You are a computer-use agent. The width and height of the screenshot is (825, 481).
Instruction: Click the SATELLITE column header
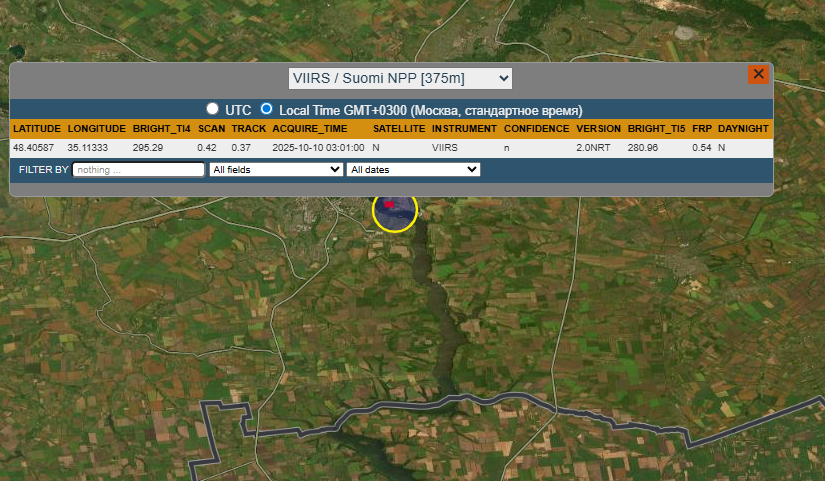(x=399, y=129)
